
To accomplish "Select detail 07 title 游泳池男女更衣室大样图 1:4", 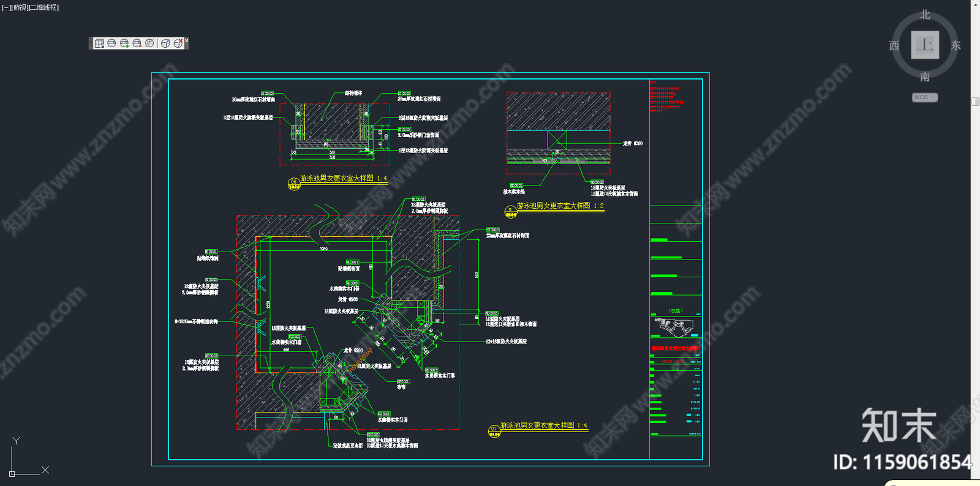I will point(543,425).
